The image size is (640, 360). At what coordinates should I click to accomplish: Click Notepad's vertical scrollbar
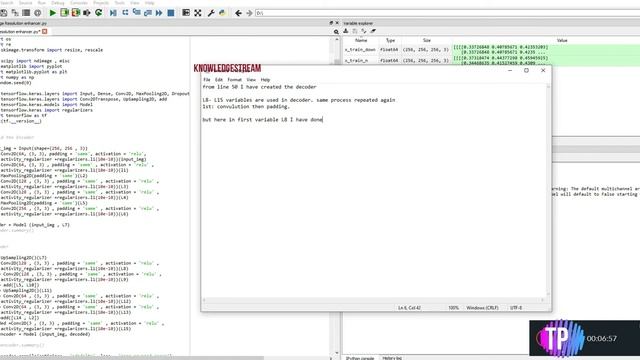tap(548, 190)
